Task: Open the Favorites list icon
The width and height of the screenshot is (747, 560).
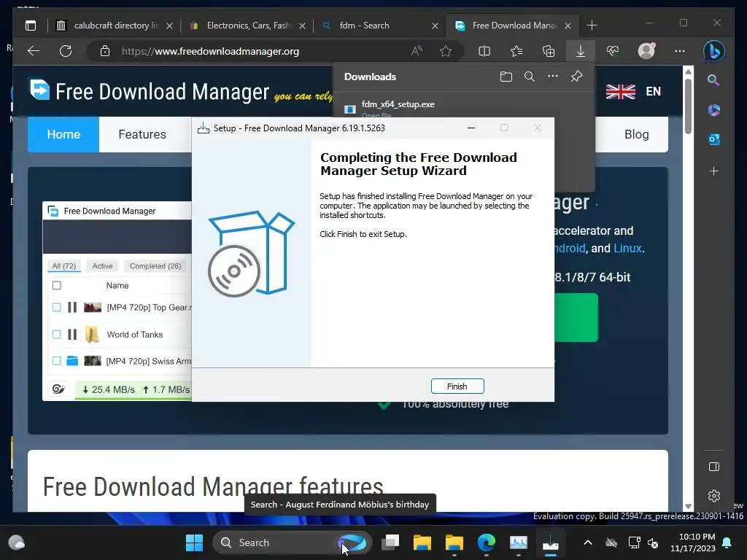Action: coord(516,51)
